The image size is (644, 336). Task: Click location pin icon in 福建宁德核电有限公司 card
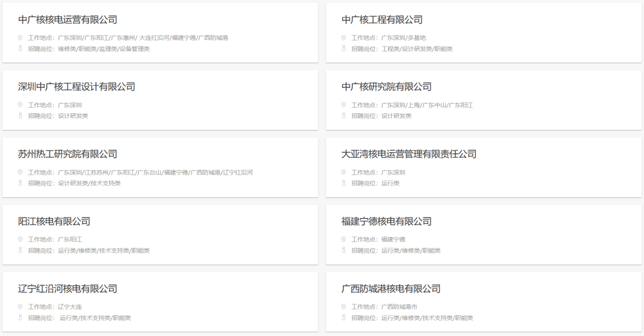tap(343, 239)
